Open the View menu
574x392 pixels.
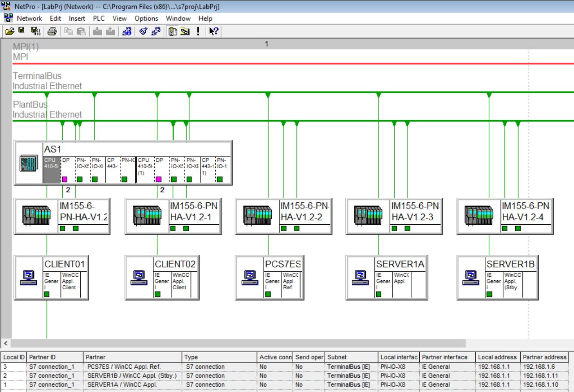click(x=119, y=18)
